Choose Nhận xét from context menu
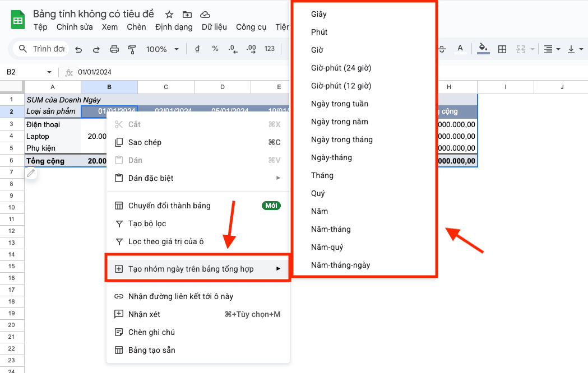Image resolution: width=588 pixels, height=373 pixels. tap(198, 314)
